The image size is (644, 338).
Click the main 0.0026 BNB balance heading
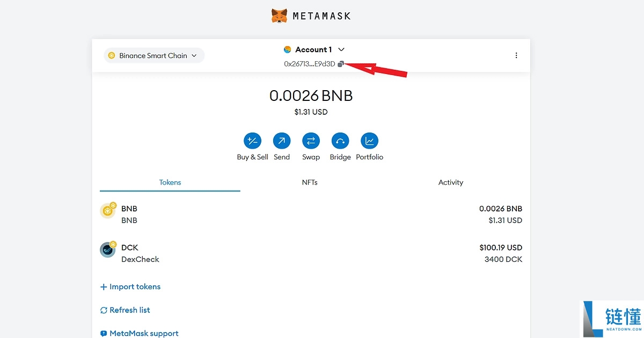[311, 96]
